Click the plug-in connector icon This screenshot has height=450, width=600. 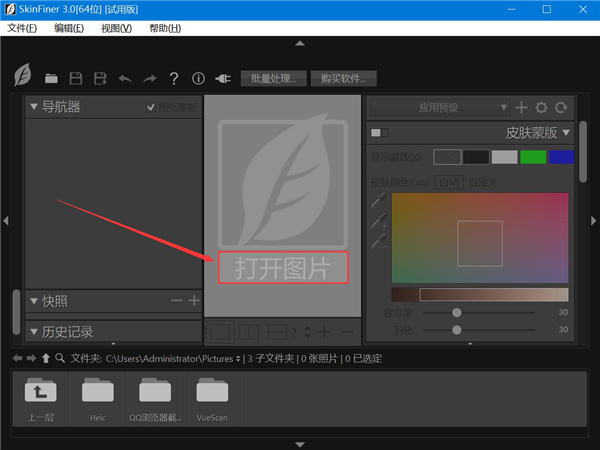pyautogui.click(x=223, y=78)
